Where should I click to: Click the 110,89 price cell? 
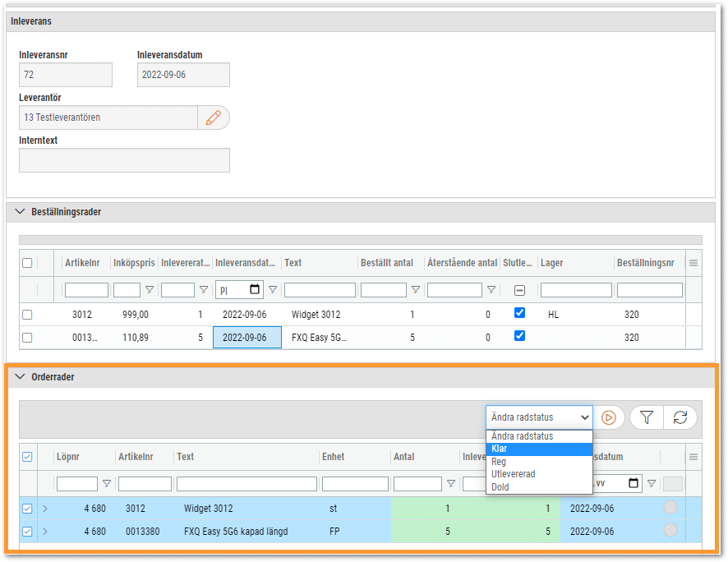[x=136, y=338]
